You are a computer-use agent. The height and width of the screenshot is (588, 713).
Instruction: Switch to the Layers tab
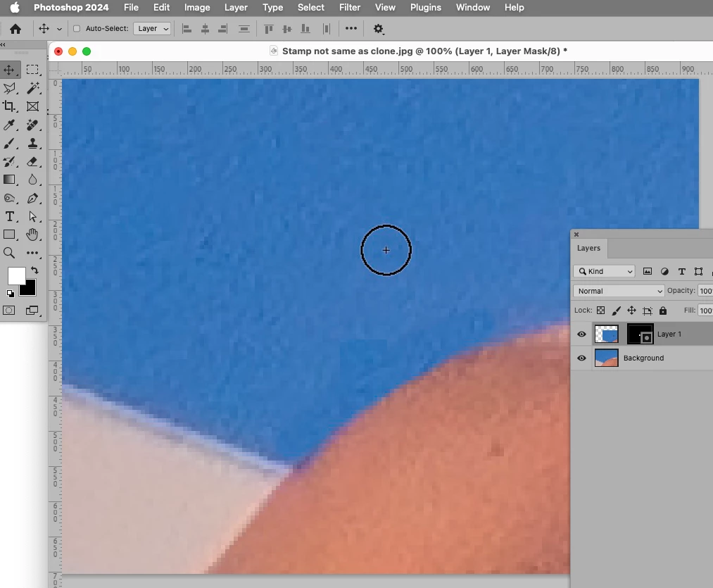[589, 248]
